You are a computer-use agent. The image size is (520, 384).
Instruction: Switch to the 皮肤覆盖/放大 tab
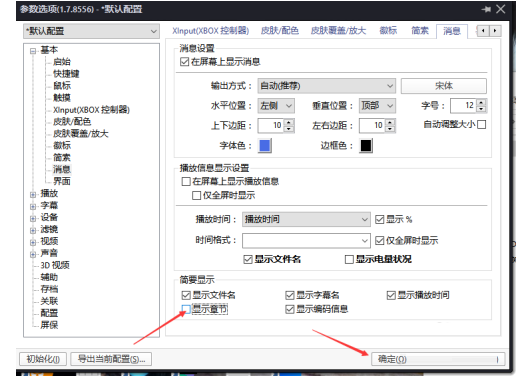338,31
